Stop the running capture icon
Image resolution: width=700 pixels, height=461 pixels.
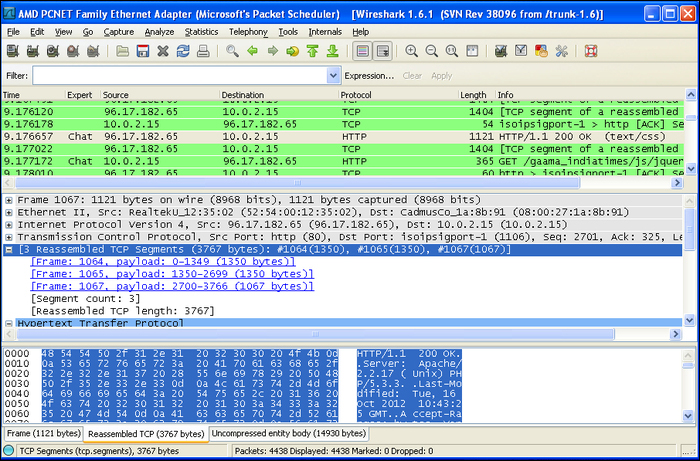[x=73, y=51]
